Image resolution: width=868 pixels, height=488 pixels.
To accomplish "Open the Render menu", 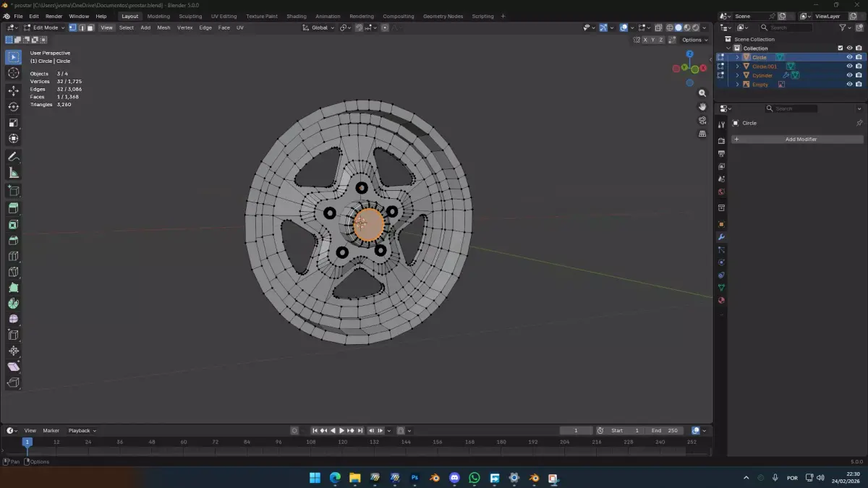I will point(54,16).
